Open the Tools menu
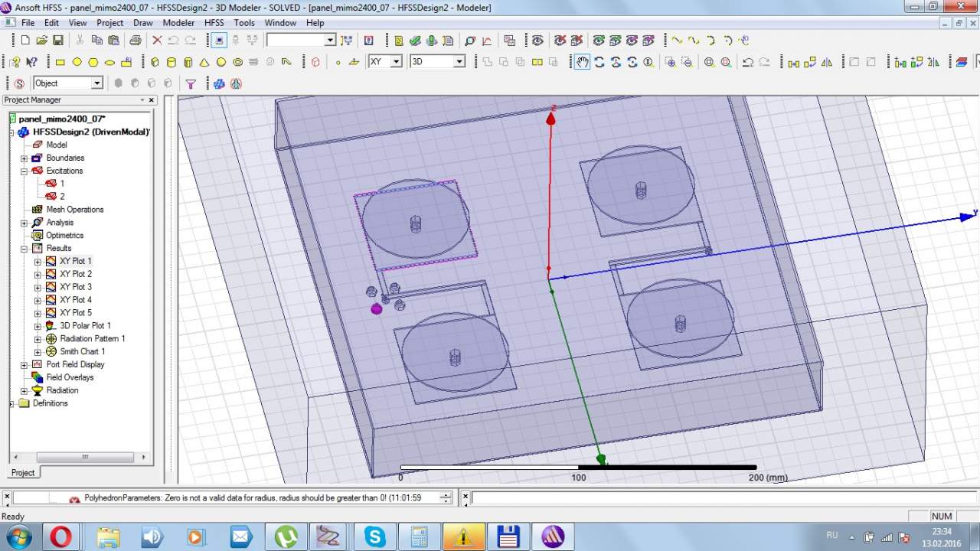 point(243,23)
